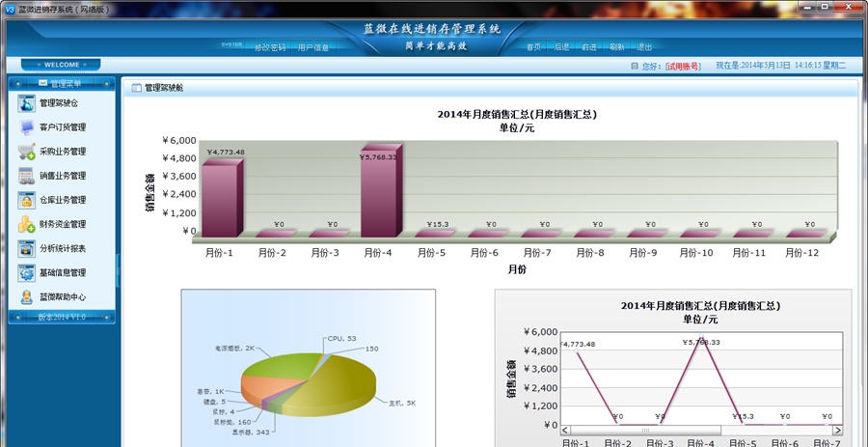Click the '主机, 5K' pie chart label
868x447 pixels.
pos(402,404)
